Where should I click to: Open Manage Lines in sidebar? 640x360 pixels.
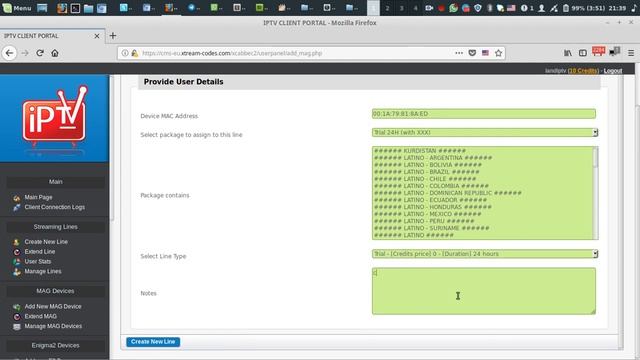(x=43, y=271)
